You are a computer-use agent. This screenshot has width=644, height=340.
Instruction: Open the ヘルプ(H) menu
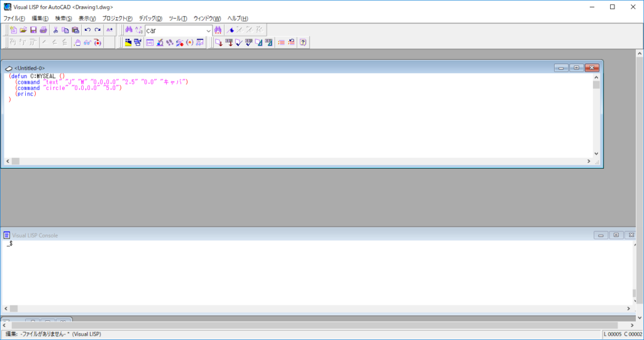(x=238, y=18)
